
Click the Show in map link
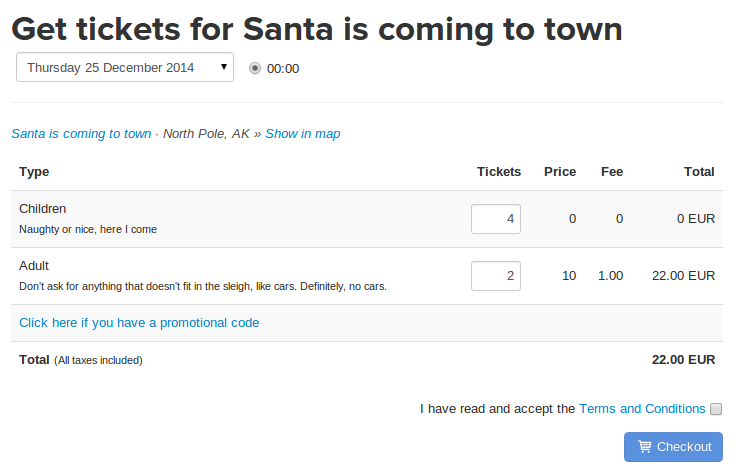pyautogui.click(x=302, y=133)
